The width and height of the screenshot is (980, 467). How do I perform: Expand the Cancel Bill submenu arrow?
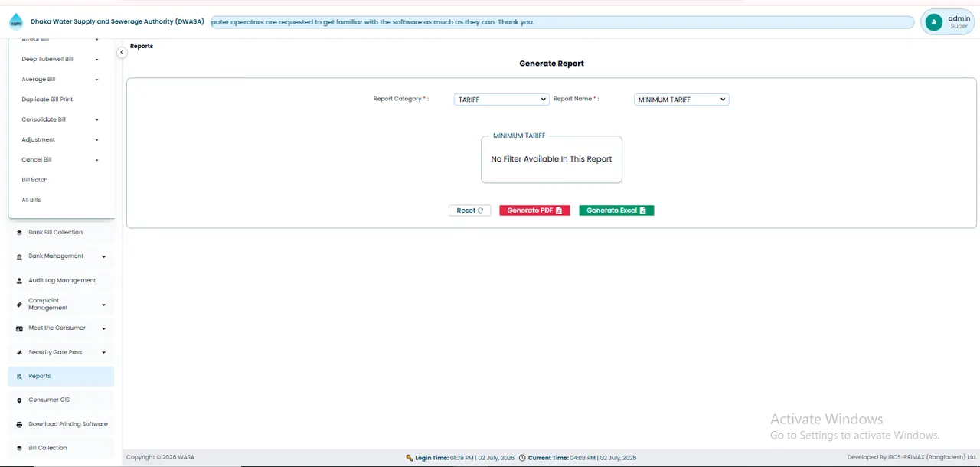point(97,160)
